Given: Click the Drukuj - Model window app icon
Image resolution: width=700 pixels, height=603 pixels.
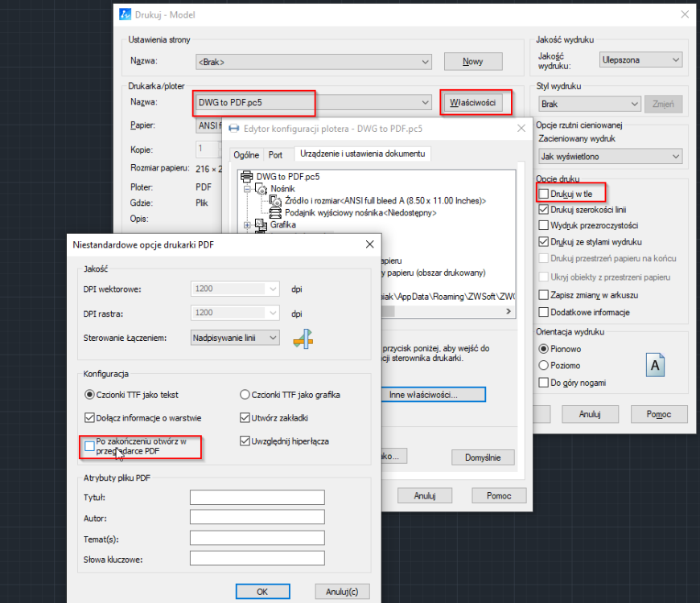Looking at the screenshot, I should click(125, 14).
